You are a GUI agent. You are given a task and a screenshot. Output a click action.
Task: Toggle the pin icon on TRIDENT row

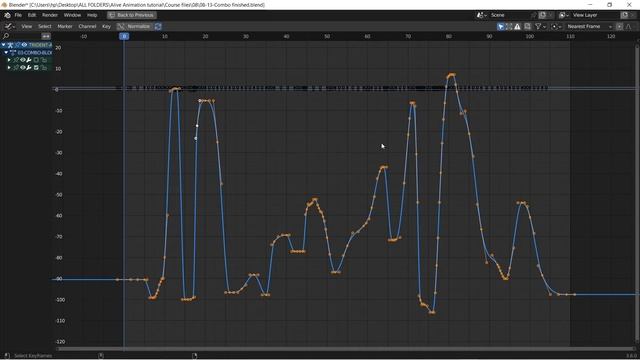point(17,44)
